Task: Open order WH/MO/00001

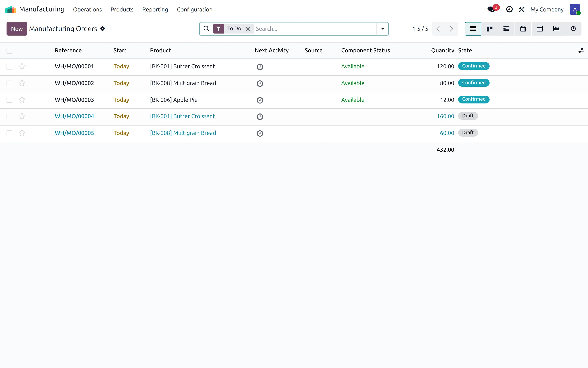Action: (x=74, y=66)
